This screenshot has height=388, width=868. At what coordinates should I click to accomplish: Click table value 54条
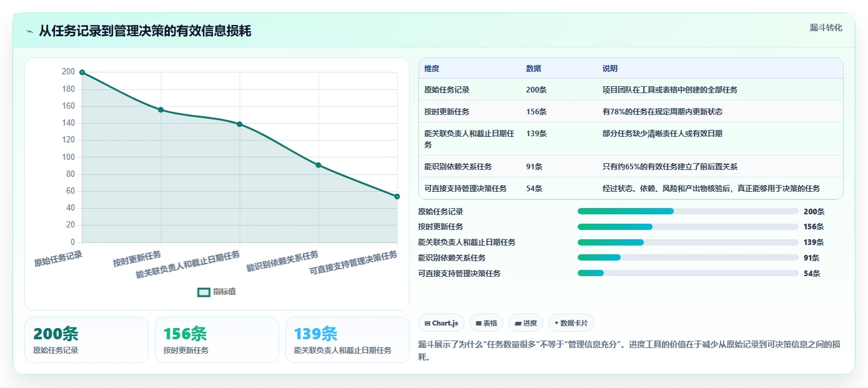click(x=534, y=189)
